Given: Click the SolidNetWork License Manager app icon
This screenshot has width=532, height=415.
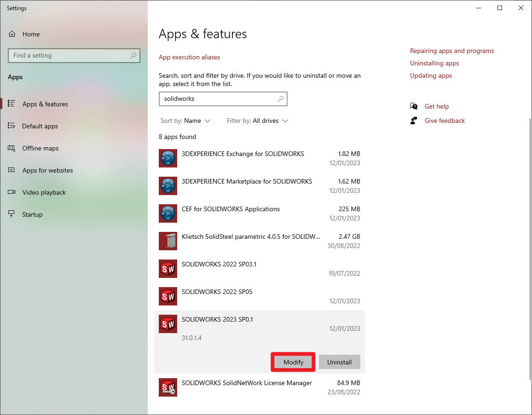Looking at the screenshot, I should (x=168, y=387).
